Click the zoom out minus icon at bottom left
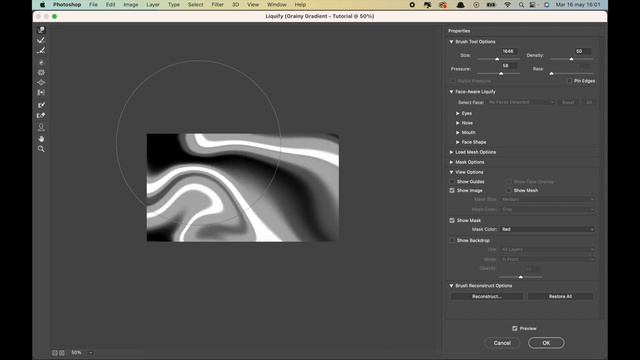 coord(55,353)
